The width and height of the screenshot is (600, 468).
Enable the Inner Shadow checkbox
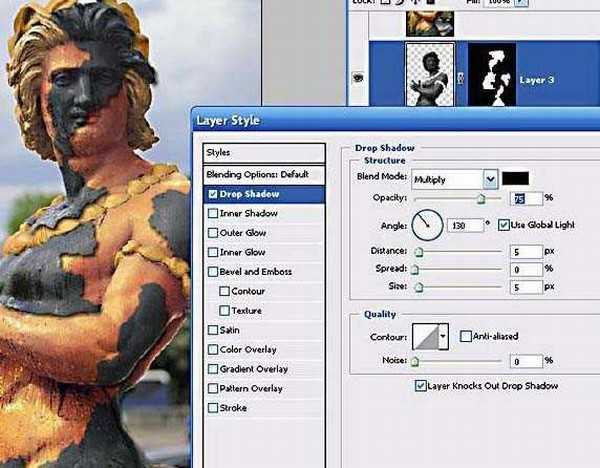(212, 213)
